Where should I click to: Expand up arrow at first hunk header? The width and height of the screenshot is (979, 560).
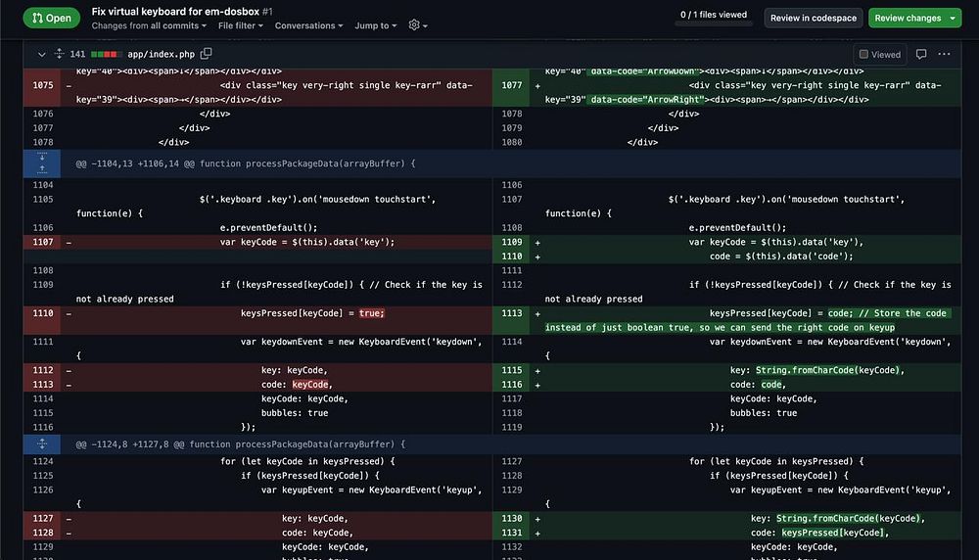[x=41, y=169]
